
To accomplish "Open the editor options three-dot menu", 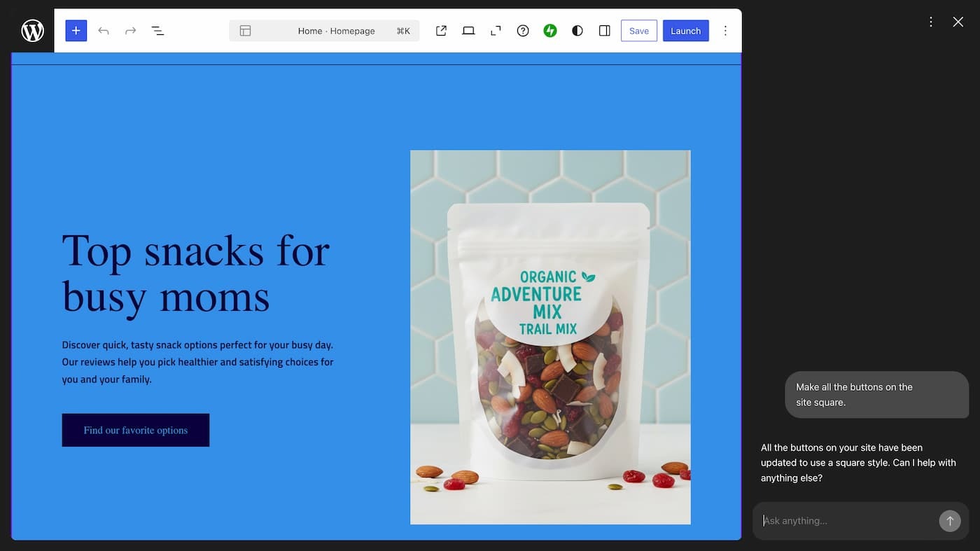I will [725, 31].
